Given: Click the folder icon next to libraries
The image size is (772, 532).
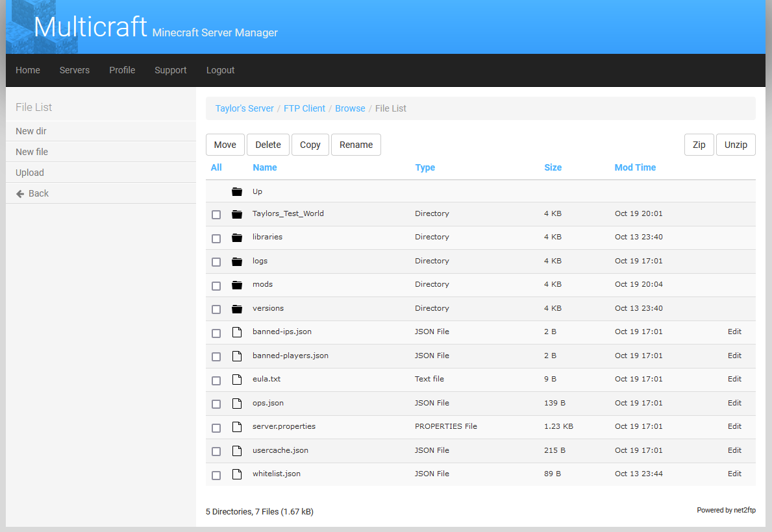Looking at the screenshot, I should (236, 237).
